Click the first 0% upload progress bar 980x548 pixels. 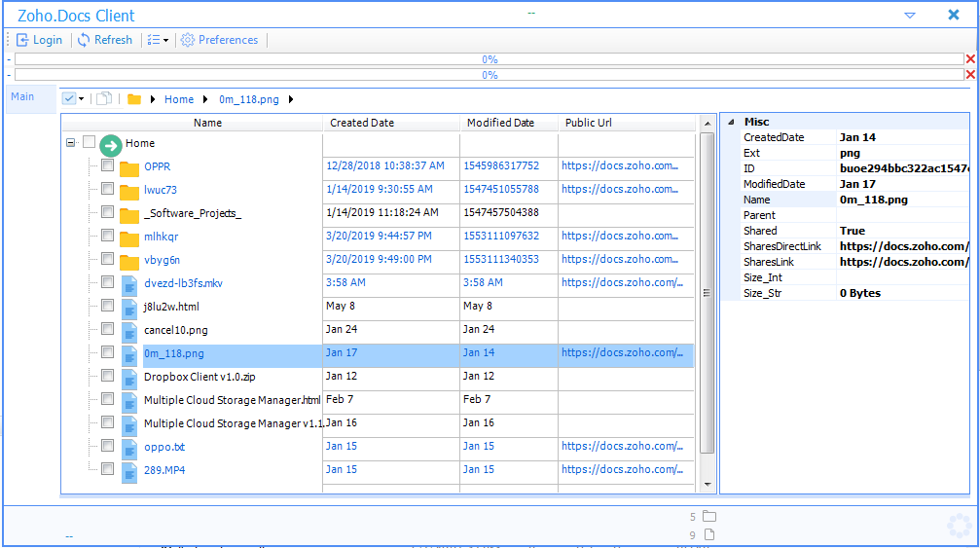(x=490, y=59)
